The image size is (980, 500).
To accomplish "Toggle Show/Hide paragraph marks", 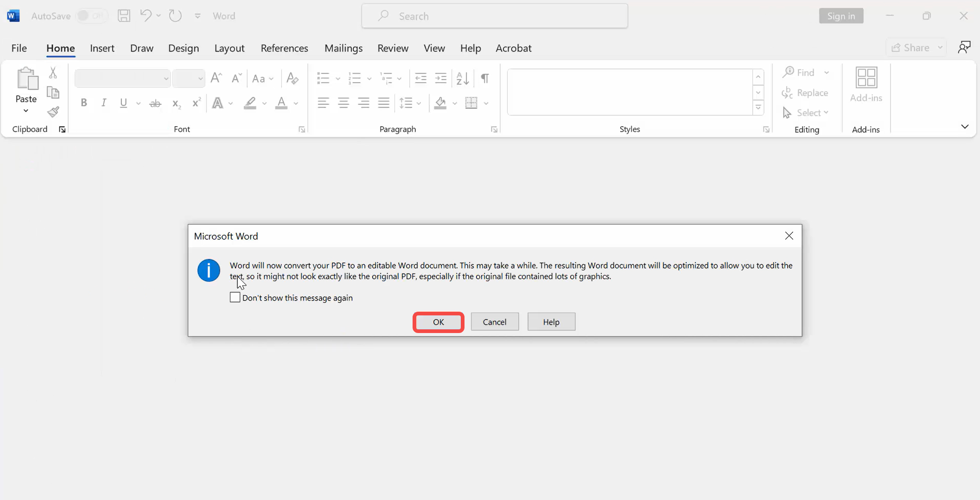I will pos(485,78).
